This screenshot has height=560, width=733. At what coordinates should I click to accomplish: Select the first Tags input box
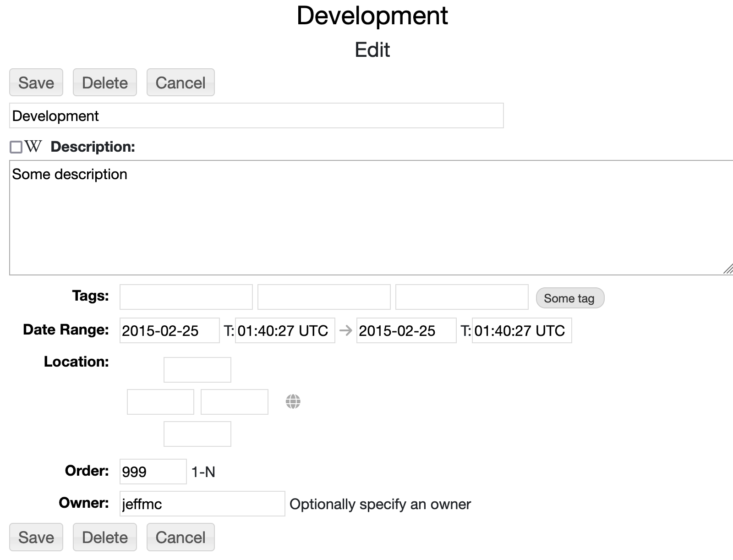point(186,297)
